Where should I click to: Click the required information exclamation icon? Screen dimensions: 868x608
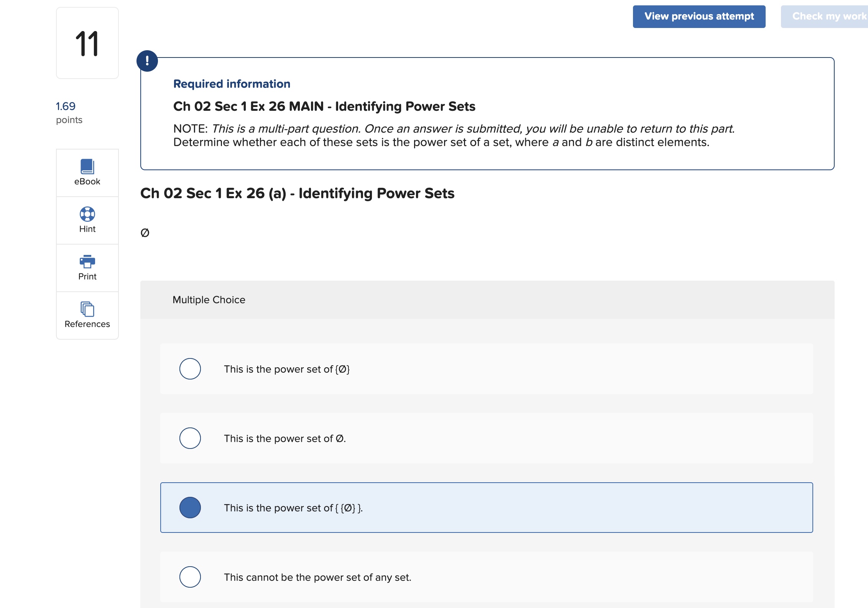pos(148,61)
